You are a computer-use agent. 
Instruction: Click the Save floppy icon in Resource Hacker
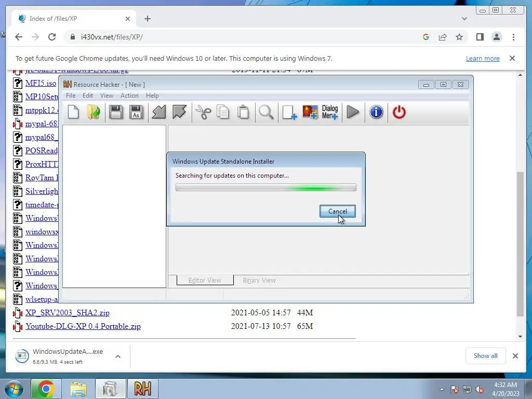point(116,112)
